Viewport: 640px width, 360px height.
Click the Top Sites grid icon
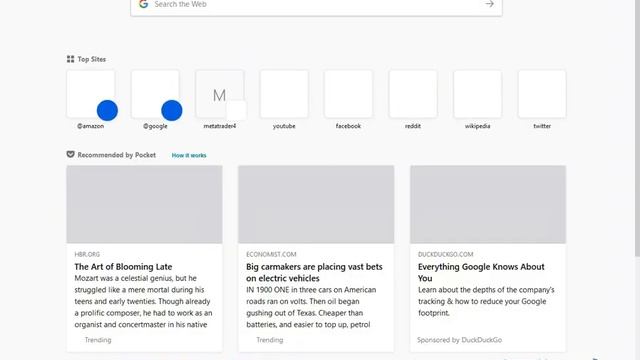coord(71,59)
